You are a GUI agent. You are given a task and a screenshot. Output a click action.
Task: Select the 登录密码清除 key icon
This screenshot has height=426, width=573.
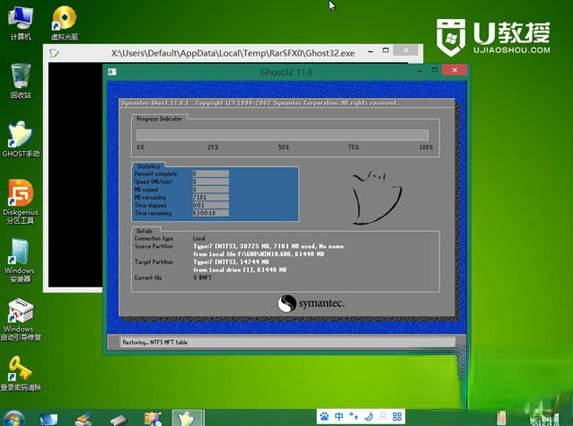point(20,373)
